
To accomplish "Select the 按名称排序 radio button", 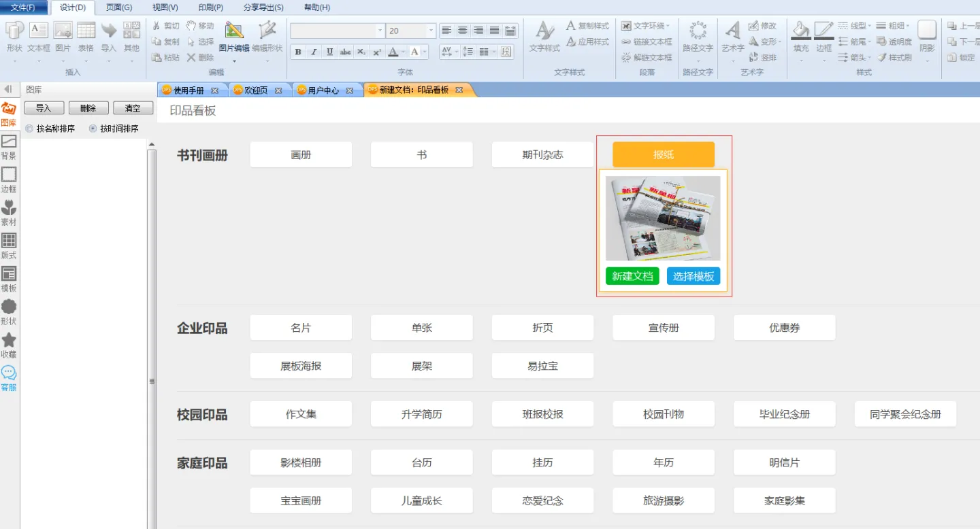I will coord(29,129).
